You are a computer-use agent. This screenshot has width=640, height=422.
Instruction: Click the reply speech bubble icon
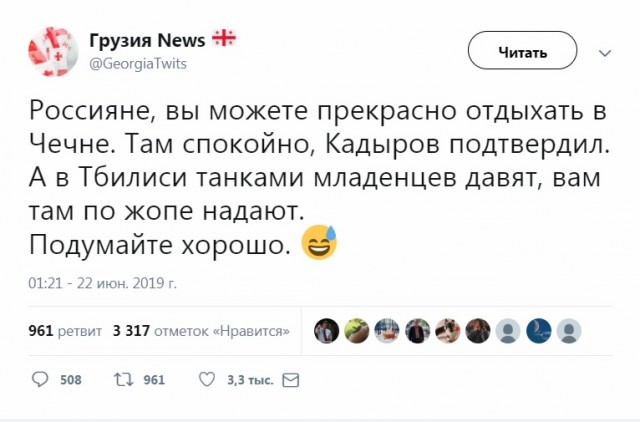pyautogui.click(x=40, y=380)
